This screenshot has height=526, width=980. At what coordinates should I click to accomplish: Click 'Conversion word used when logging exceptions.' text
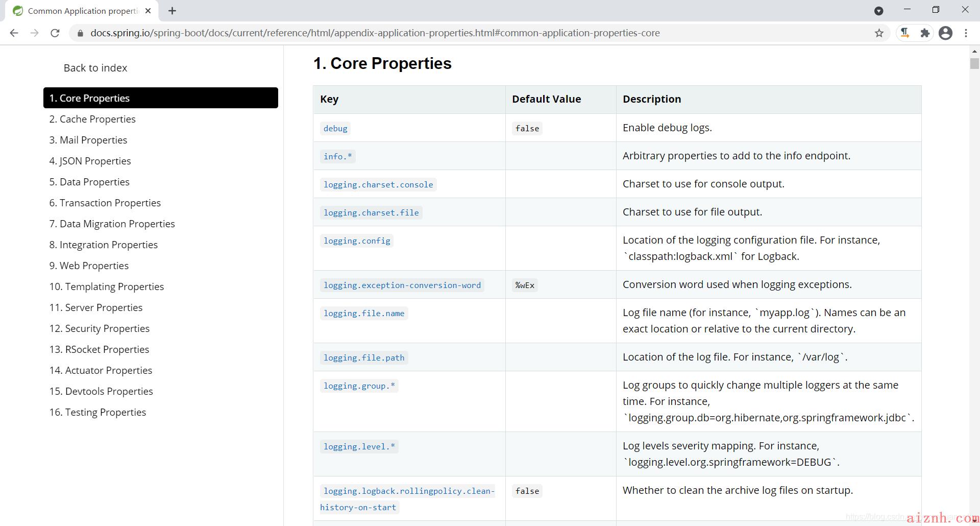click(737, 284)
